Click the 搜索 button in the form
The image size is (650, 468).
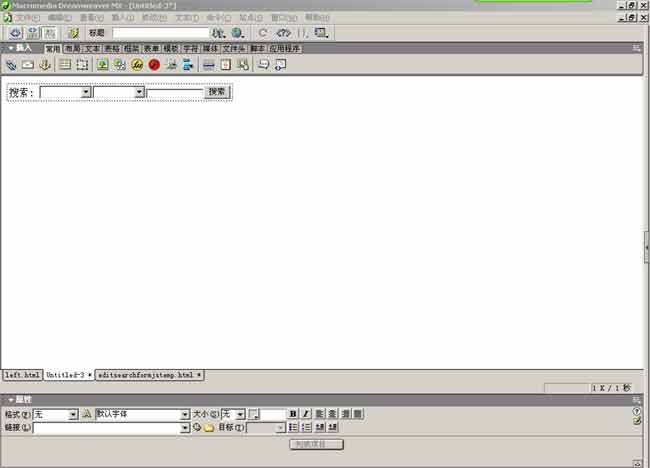(x=218, y=92)
